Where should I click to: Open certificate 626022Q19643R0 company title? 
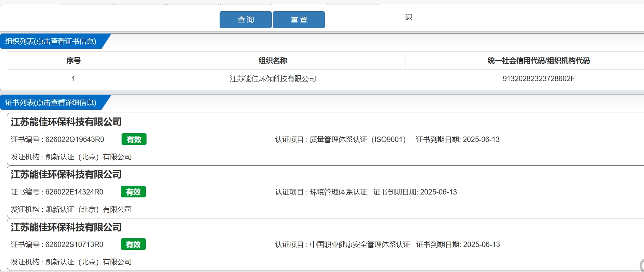[x=66, y=122]
